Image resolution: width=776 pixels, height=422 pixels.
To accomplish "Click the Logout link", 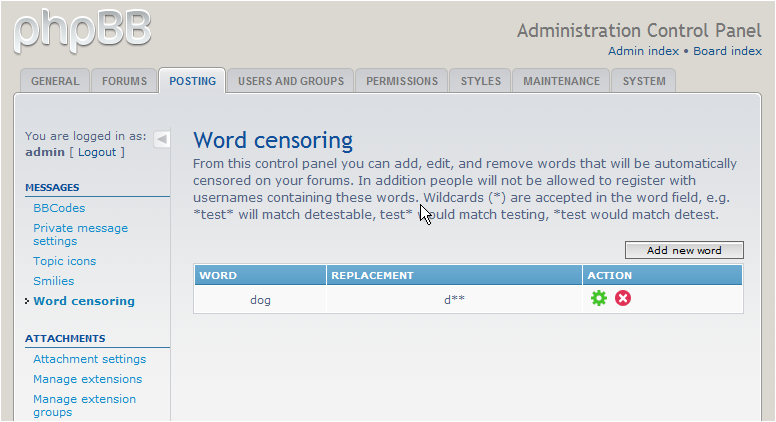I will click(x=97, y=152).
